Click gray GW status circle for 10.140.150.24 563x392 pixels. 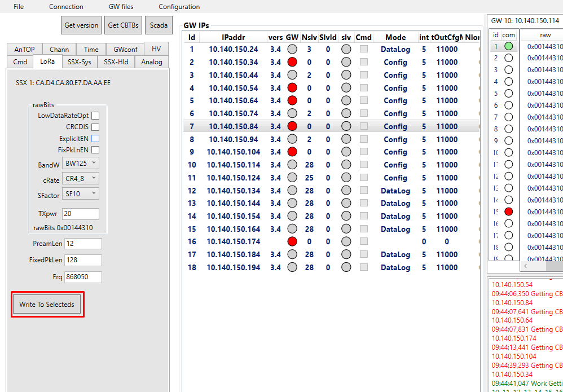coord(292,49)
